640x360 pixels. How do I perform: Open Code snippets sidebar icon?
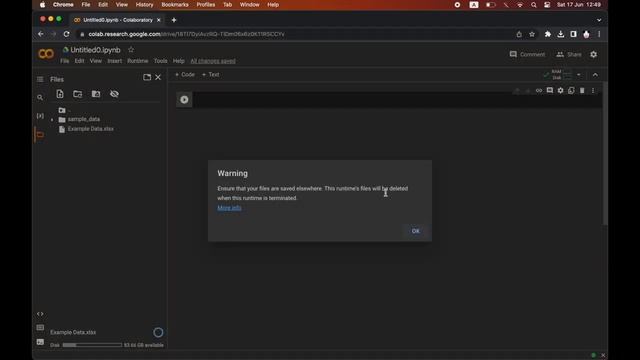point(40,314)
